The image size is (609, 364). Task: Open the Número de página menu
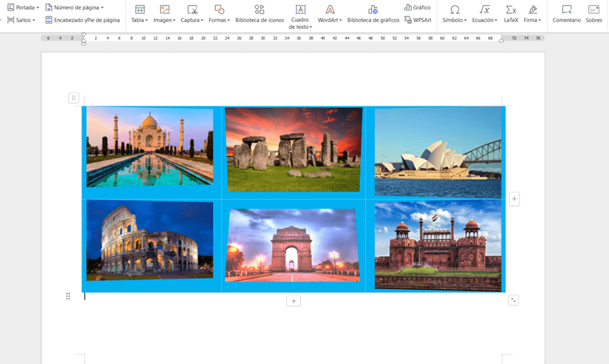tap(75, 8)
